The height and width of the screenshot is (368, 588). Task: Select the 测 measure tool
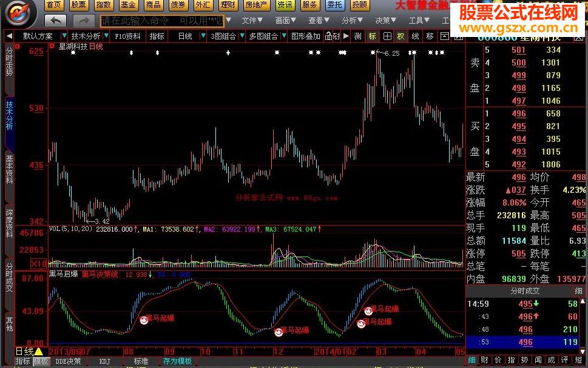[x=358, y=36]
